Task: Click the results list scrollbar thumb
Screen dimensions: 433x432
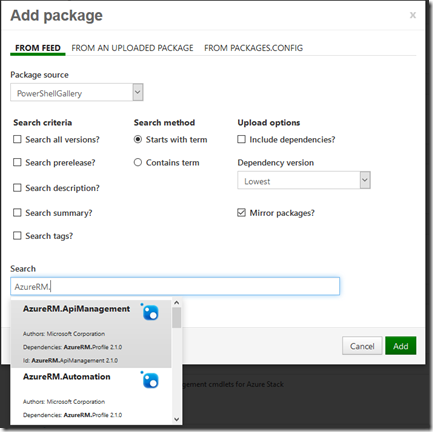Action: (177, 318)
